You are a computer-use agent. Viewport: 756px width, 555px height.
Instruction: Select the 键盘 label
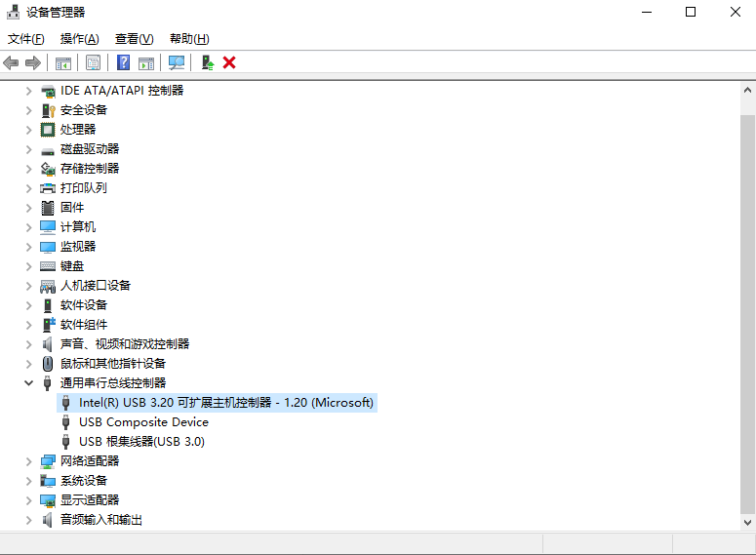point(72,266)
